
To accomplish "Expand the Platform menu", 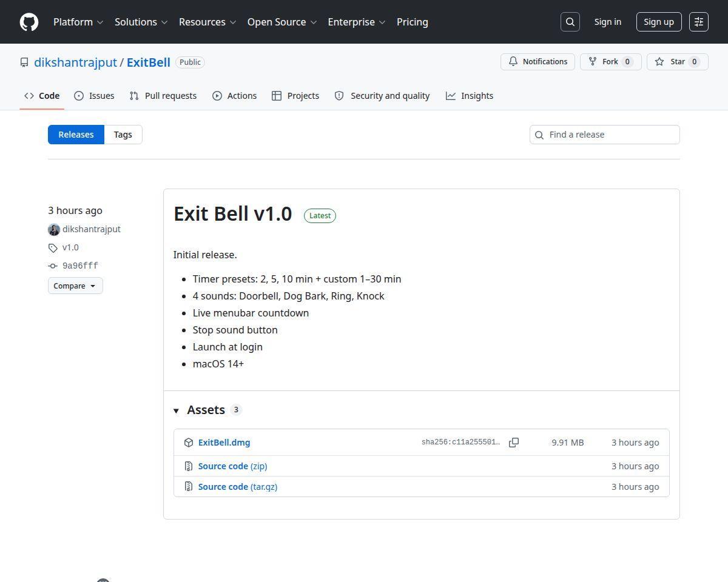I will coord(78,22).
